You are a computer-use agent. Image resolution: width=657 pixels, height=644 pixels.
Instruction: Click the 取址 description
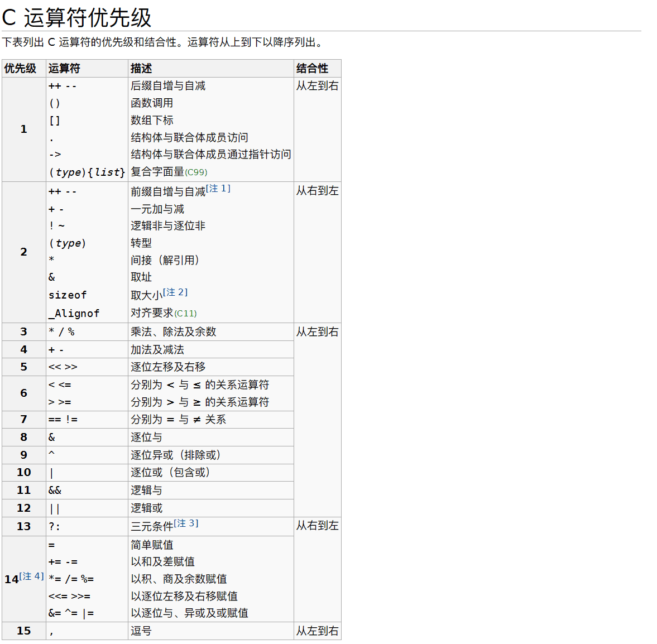coord(141,277)
